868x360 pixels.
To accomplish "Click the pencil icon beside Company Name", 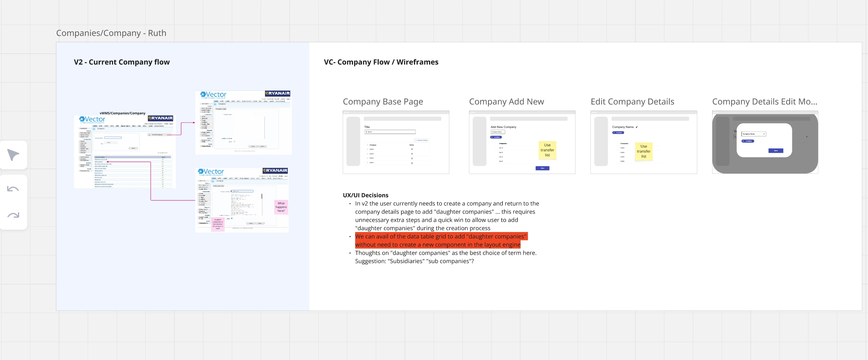I will (636, 127).
